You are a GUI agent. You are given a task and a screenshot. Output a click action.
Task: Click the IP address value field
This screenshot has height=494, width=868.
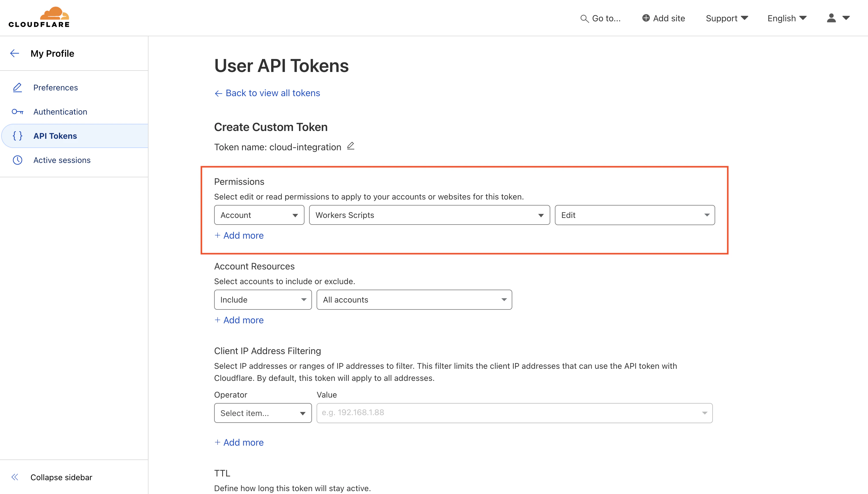tap(515, 413)
